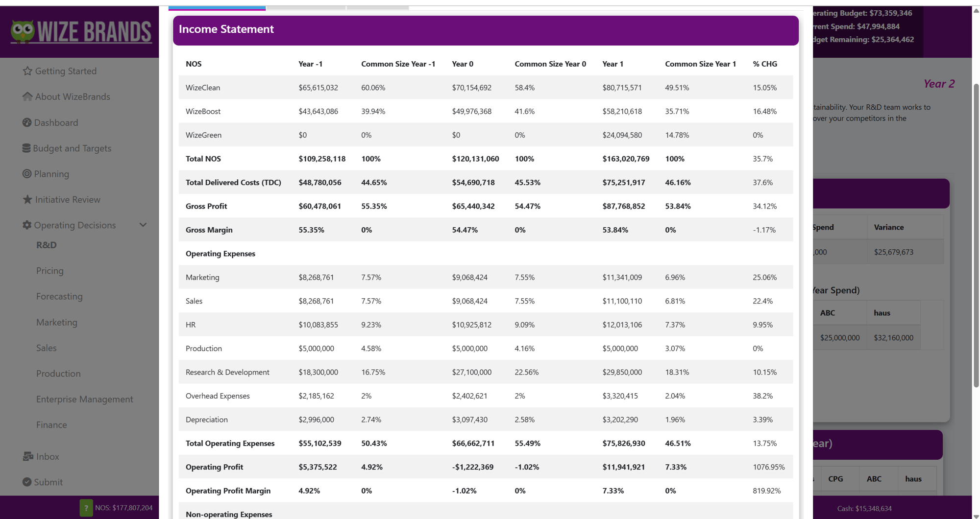Click the $25,679,673 Variance value
This screenshot has height=519, width=980.
[894, 252]
